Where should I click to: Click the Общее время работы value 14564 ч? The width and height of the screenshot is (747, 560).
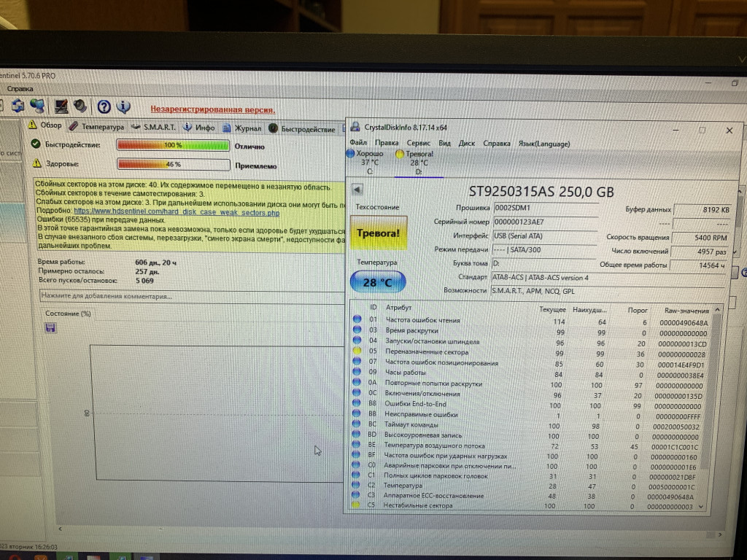[698, 265]
